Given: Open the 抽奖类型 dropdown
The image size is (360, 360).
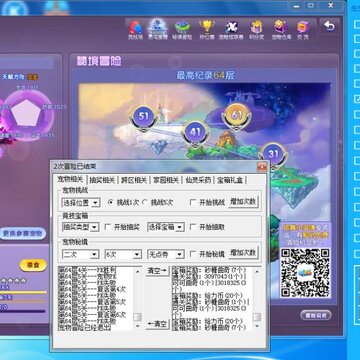Looking at the screenshot, I should tap(80, 227).
